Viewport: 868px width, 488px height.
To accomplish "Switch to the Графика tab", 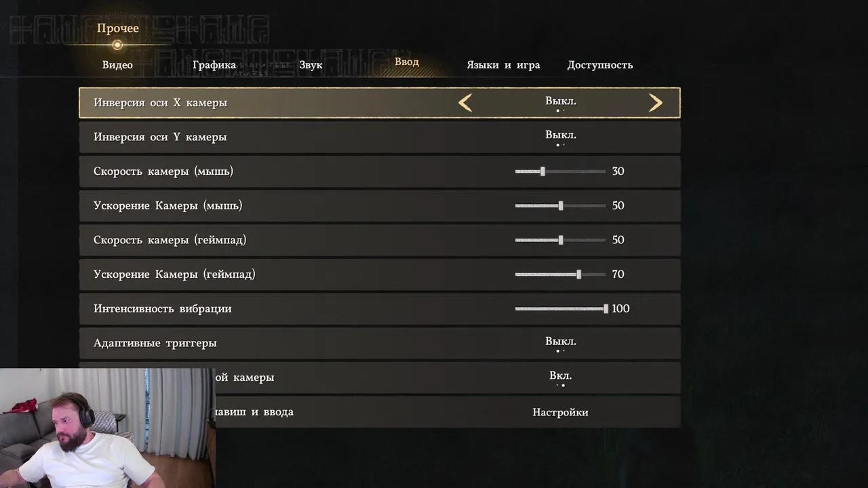I will (214, 65).
